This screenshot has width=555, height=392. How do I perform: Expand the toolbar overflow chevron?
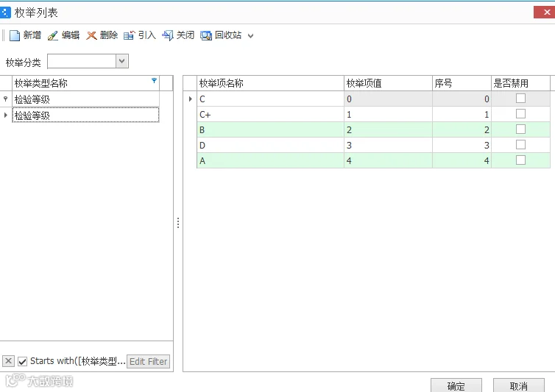[250, 36]
